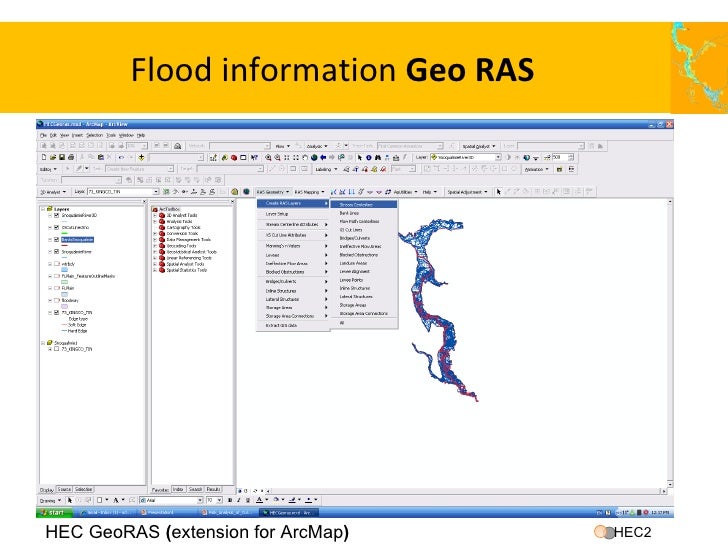This screenshot has width=728, height=546.
Task: Open the Spatial Analyst dropdown
Action: point(479,146)
